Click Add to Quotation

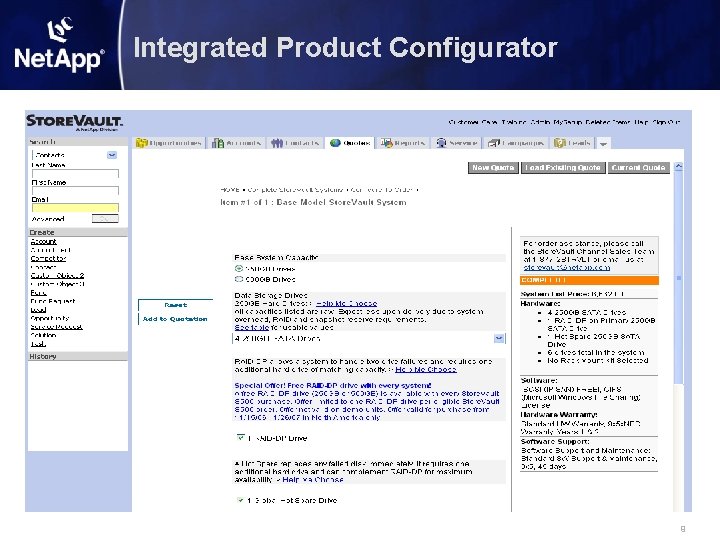click(175, 319)
